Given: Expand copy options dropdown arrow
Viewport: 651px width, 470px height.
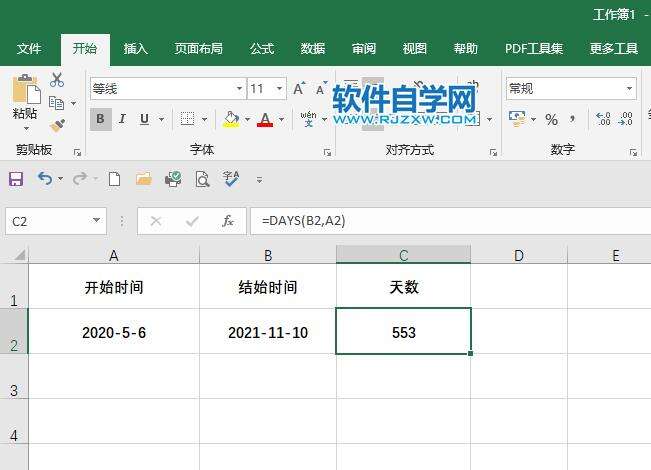Looking at the screenshot, I should [x=73, y=103].
